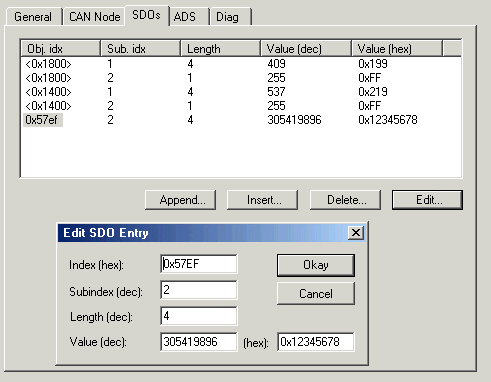The width and height of the screenshot is (491, 382).
Task: Click the 0x12345678 cell in the list
Action: tap(388, 120)
